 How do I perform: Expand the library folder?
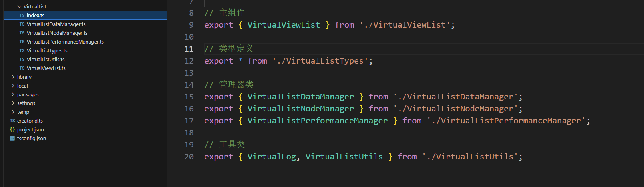(13, 77)
